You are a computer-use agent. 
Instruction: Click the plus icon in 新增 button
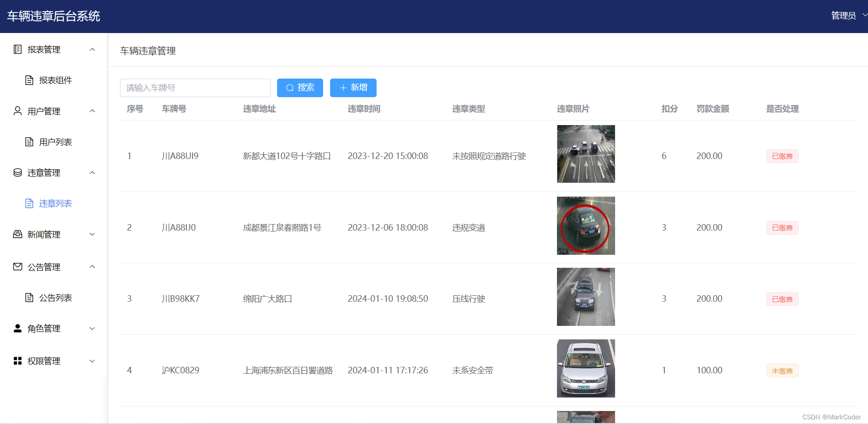(343, 88)
